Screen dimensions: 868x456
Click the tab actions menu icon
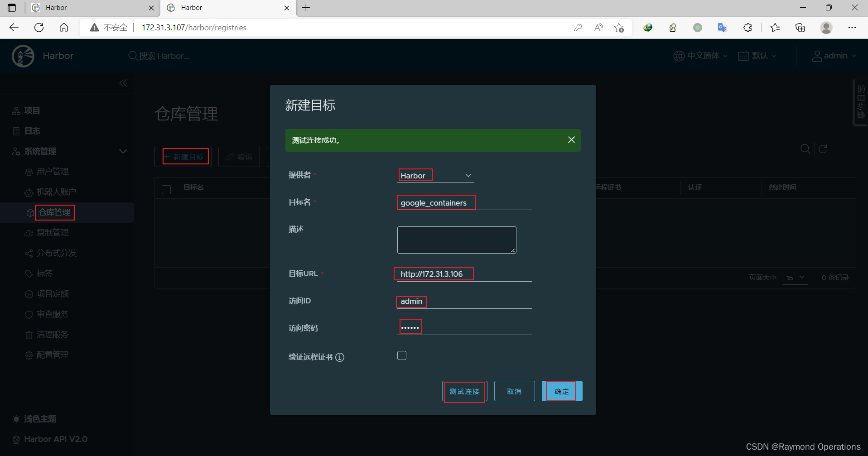(12, 8)
